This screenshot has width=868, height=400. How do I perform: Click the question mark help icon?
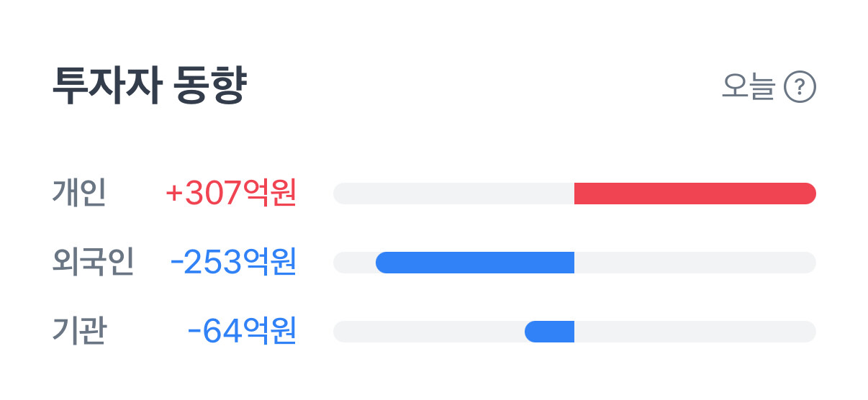tap(800, 88)
